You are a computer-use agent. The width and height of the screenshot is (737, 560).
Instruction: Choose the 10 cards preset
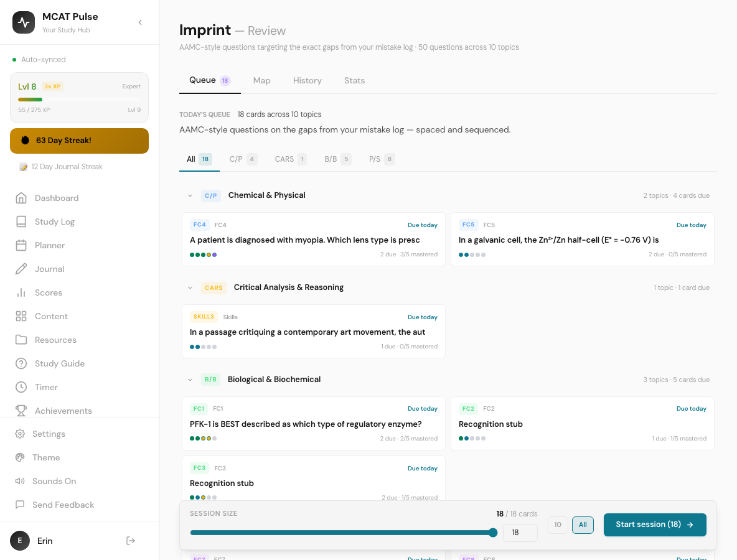pyautogui.click(x=558, y=525)
